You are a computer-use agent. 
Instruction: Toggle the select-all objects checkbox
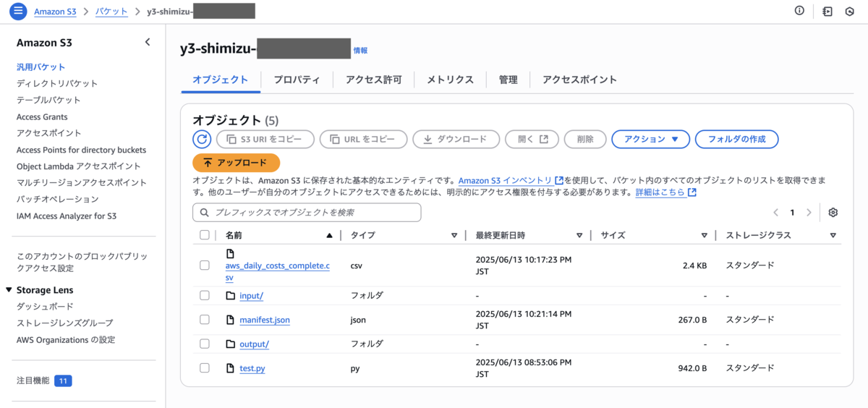[x=204, y=235]
